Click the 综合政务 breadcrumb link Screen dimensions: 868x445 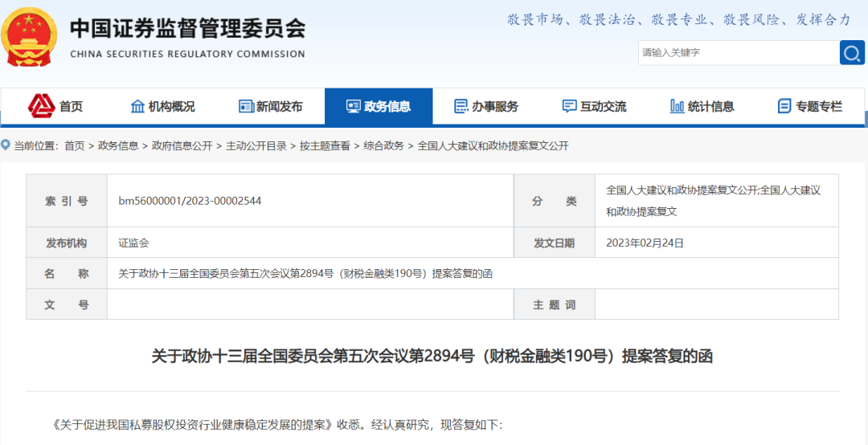[x=383, y=146]
